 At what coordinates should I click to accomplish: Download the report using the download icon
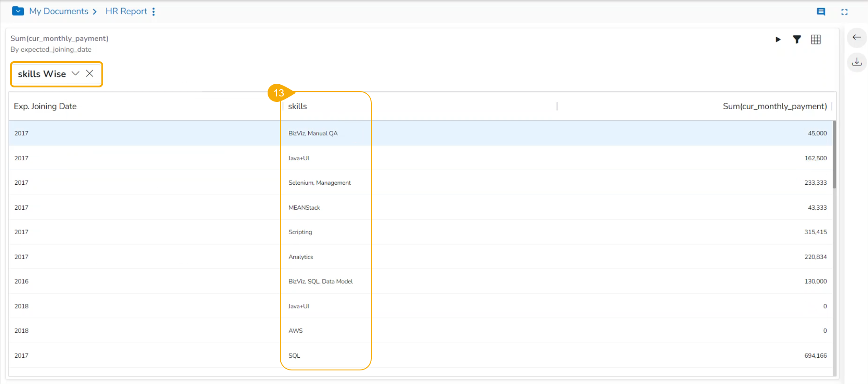(x=856, y=62)
